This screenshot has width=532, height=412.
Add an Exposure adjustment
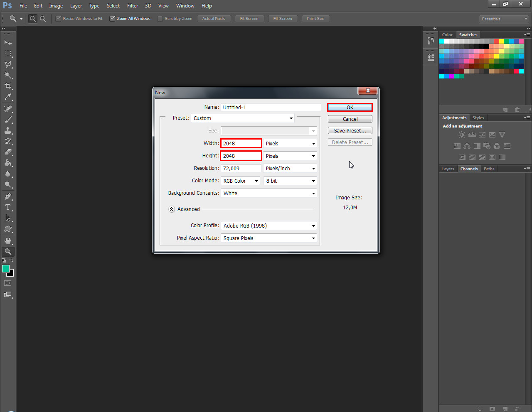[492, 135]
